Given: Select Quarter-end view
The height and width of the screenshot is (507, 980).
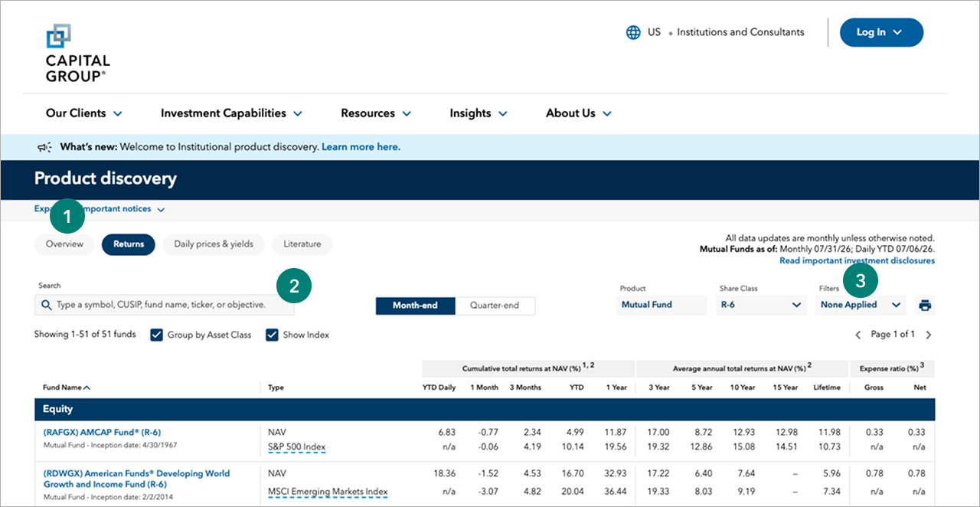Looking at the screenshot, I should tap(495, 306).
